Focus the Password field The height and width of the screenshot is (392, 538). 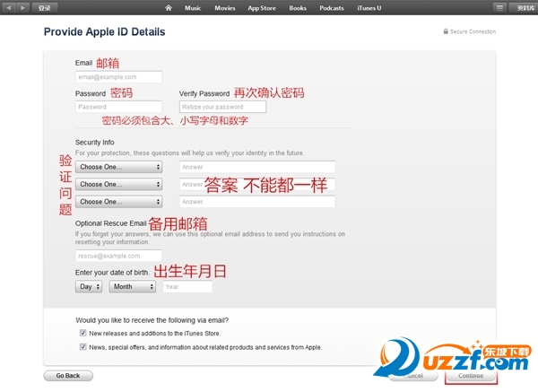(118, 107)
